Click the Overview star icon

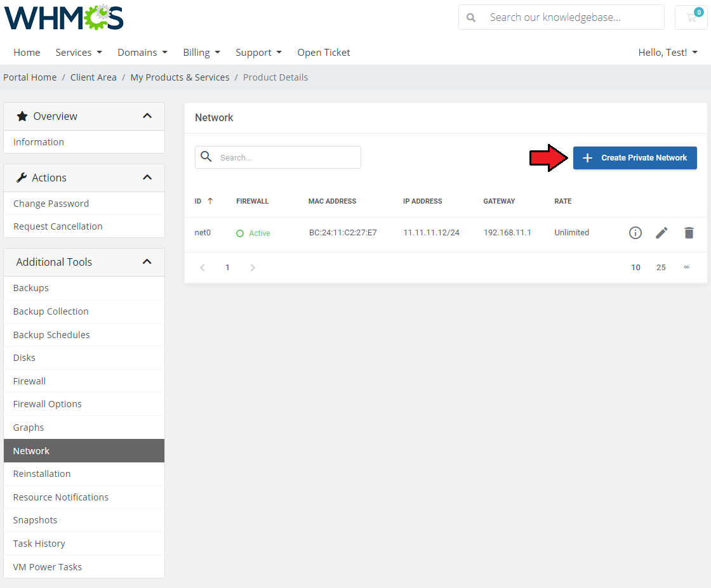click(22, 117)
